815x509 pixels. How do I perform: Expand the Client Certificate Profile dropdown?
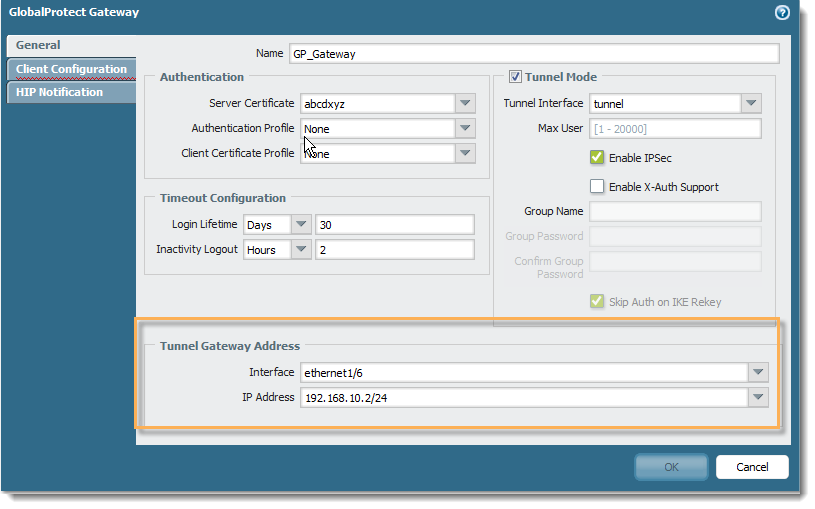pyautogui.click(x=465, y=153)
